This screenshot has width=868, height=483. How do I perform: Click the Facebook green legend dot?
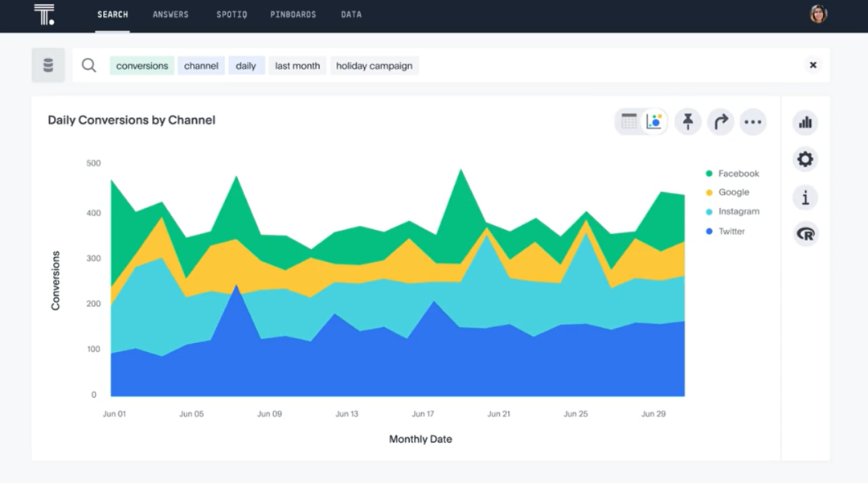tap(709, 173)
